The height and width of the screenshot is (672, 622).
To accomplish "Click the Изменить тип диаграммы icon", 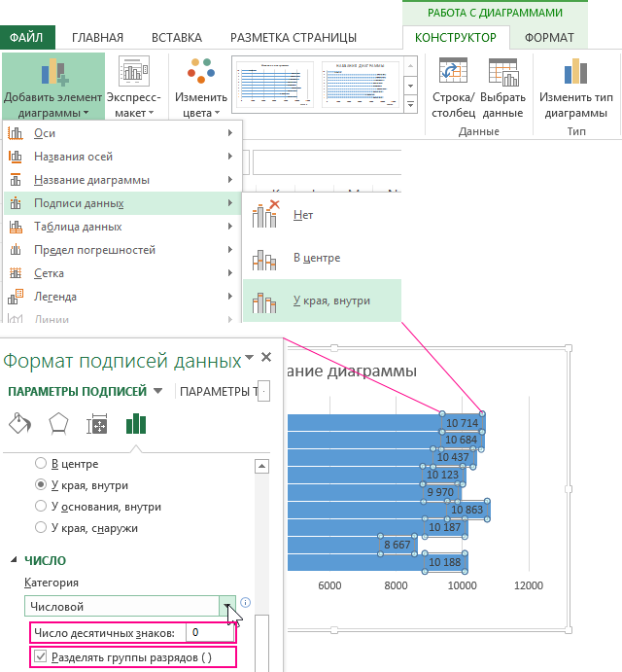I will click(x=576, y=74).
